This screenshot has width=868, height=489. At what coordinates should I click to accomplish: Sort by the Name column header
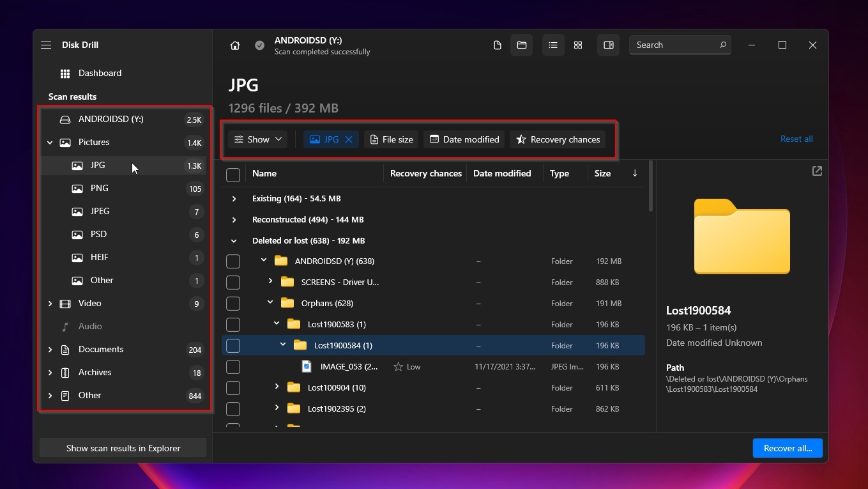click(x=264, y=173)
